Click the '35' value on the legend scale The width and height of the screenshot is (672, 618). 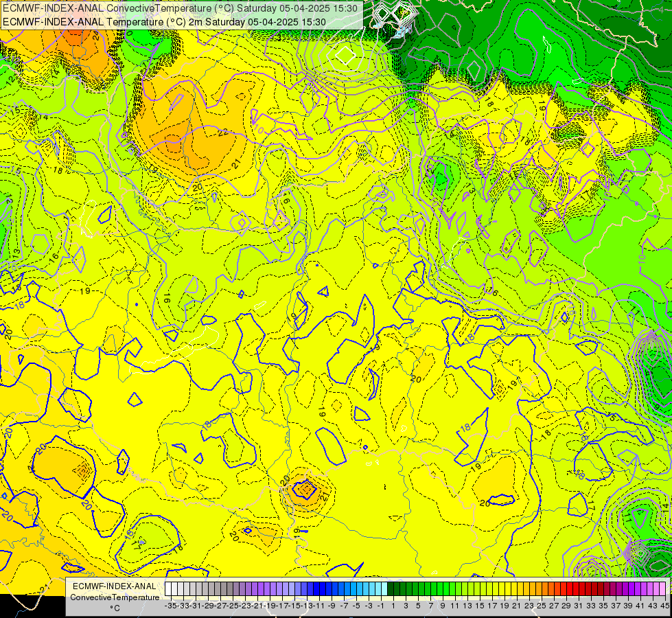tap(603, 606)
